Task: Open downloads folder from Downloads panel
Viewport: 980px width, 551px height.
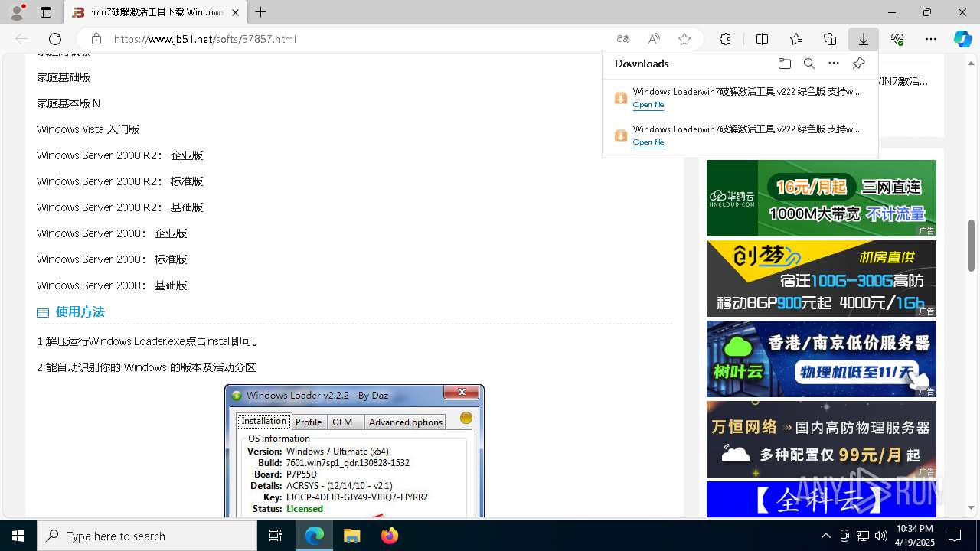Action: tap(784, 64)
